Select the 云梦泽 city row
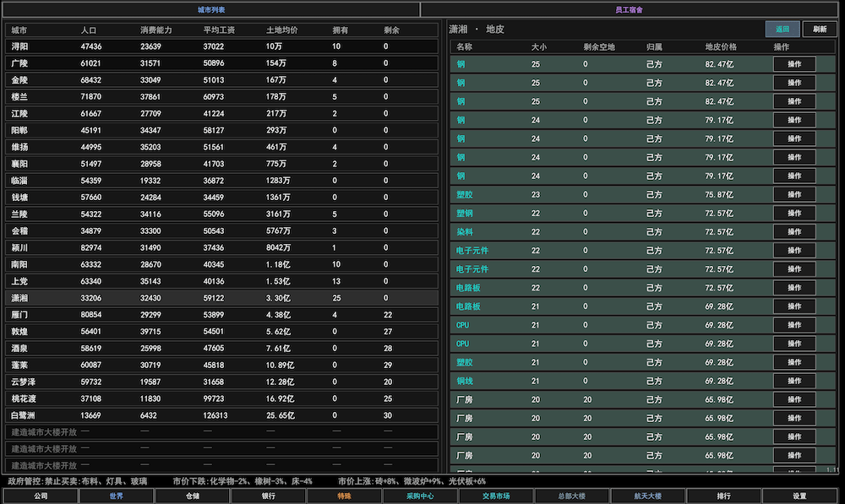 click(x=221, y=382)
